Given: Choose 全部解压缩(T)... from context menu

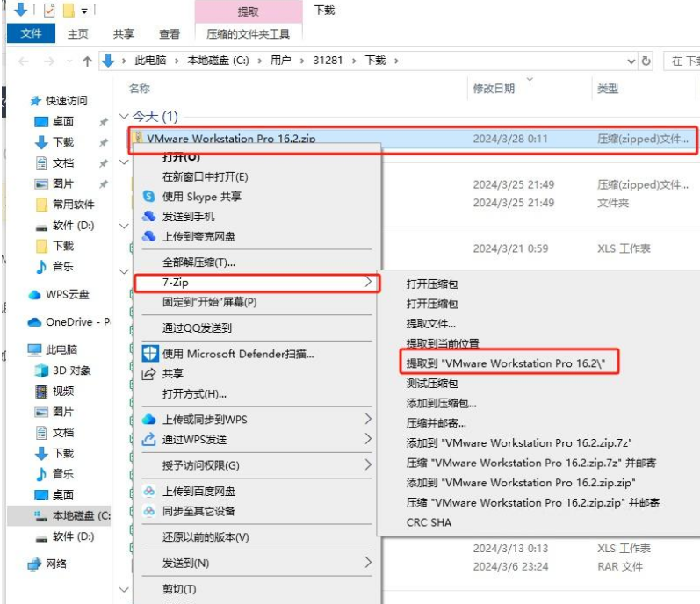Looking at the screenshot, I should pyautogui.click(x=257, y=262).
